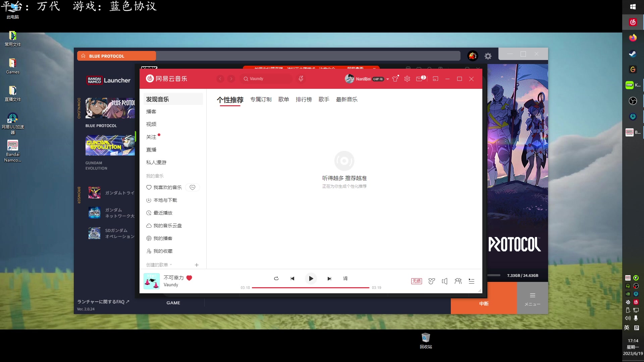Screen dimensions: 644x362
Task: Open 发现音乐 in the sidebar
Action: pyautogui.click(x=173, y=99)
